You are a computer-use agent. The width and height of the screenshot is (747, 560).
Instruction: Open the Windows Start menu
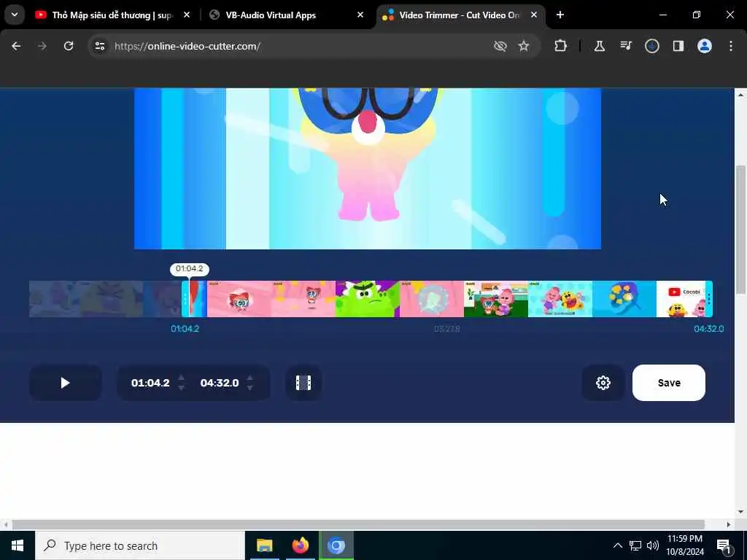[18, 545]
